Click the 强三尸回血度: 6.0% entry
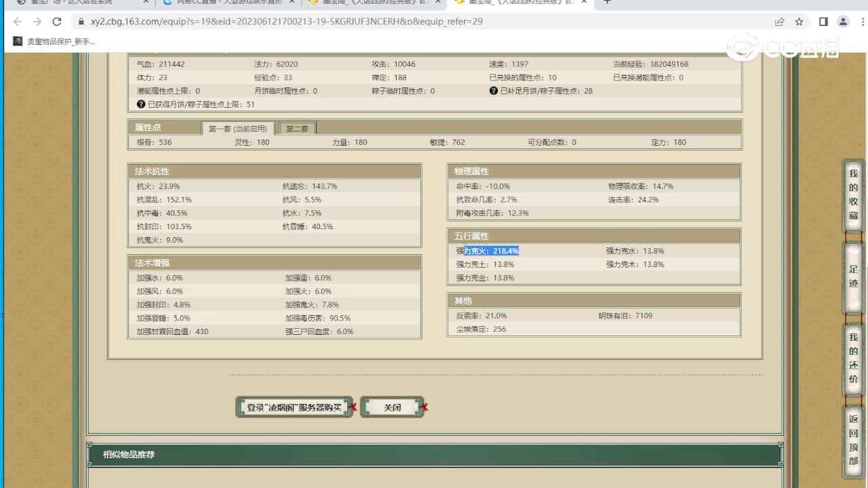Image resolution: width=868 pixels, height=488 pixels. (319, 331)
